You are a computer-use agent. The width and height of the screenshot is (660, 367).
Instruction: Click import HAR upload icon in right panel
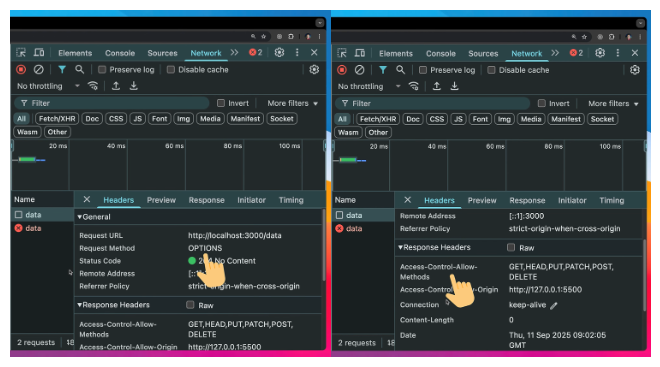coord(436,86)
